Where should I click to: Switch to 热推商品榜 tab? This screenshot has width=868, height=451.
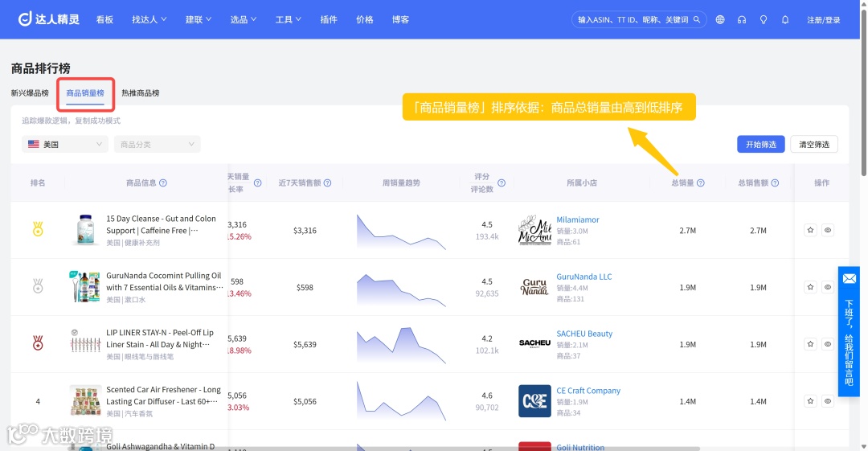pos(141,93)
